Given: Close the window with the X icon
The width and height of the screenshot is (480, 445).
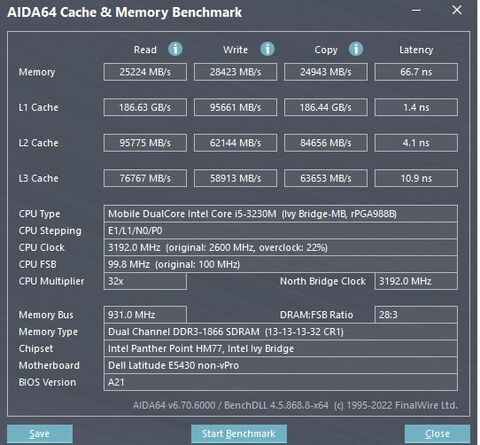Looking at the screenshot, I should (457, 10).
